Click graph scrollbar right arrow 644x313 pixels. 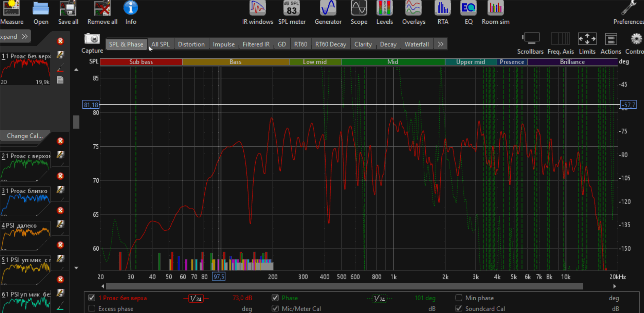615,286
